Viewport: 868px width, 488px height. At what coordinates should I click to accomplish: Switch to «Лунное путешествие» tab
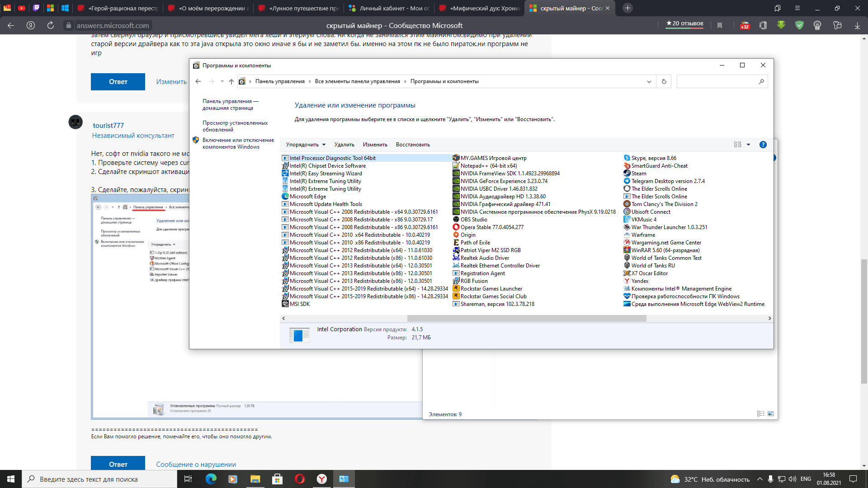point(298,8)
